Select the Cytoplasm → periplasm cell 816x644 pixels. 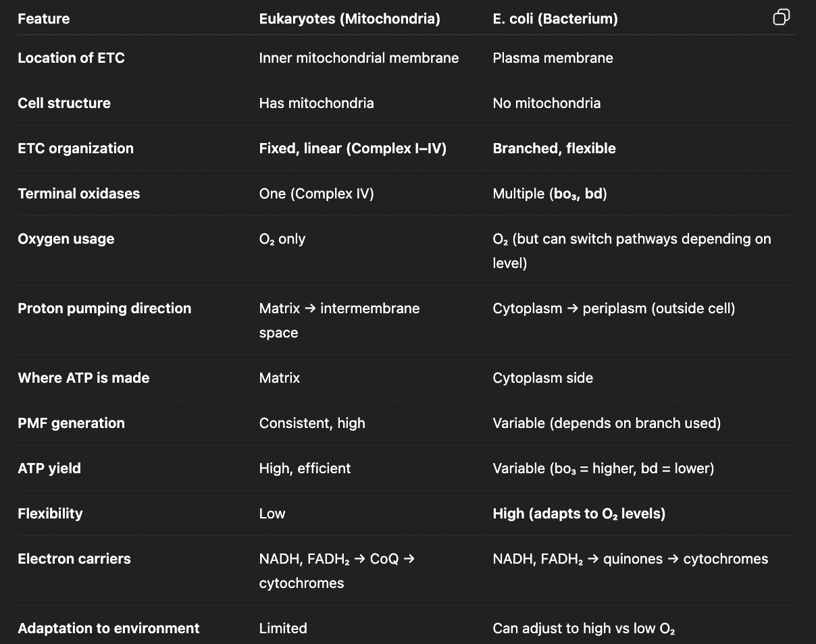coord(613,308)
